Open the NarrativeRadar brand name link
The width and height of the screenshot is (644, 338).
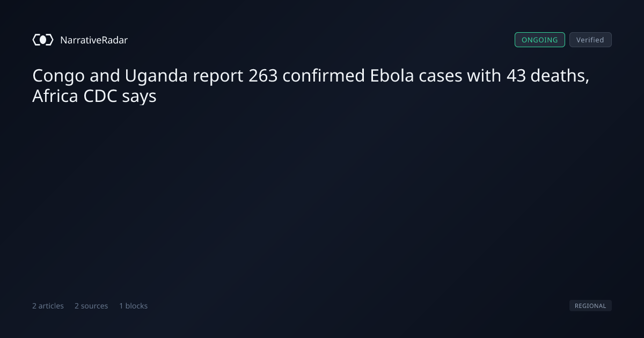click(x=94, y=40)
